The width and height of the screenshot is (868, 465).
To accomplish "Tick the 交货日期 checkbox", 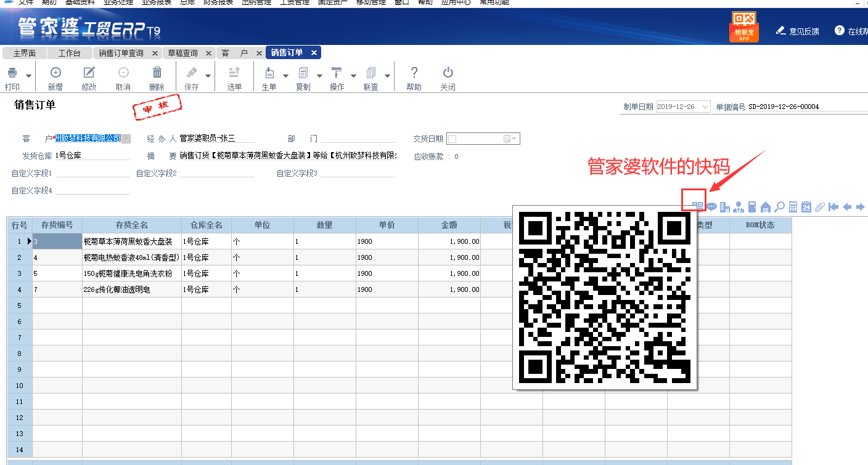I will (x=452, y=139).
